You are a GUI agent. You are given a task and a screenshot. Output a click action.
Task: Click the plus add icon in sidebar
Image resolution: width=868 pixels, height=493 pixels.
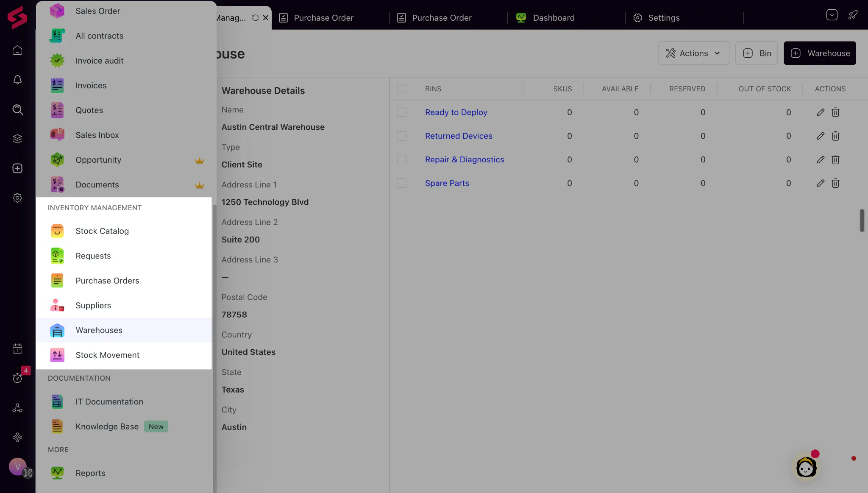pos(17,168)
